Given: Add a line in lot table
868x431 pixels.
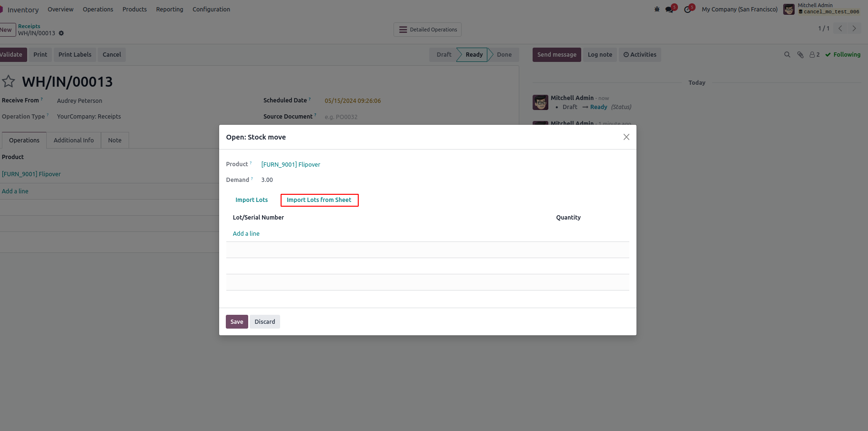Looking at the screenshot, I should tap(246, 234).
